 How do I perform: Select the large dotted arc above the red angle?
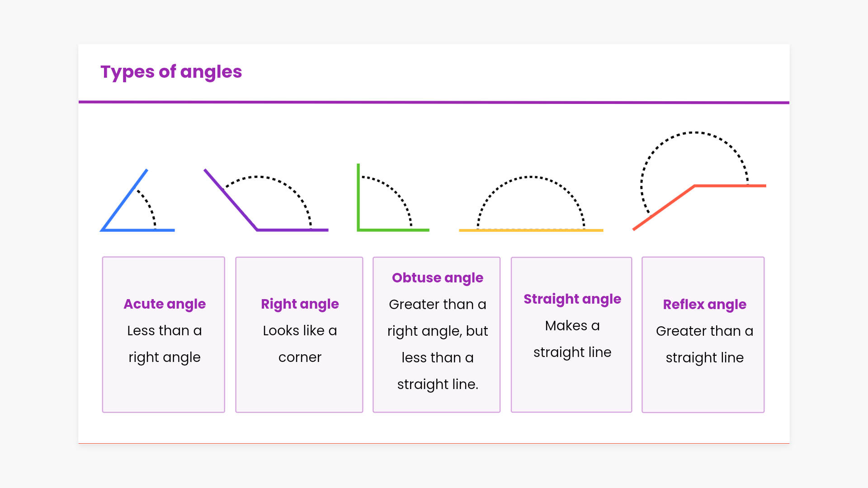(694, 133)
